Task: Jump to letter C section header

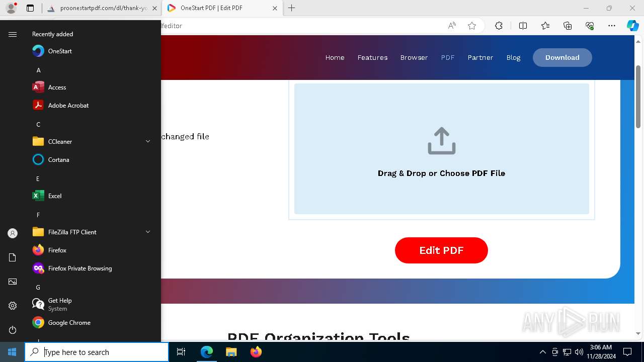Action: click(38, 125)
